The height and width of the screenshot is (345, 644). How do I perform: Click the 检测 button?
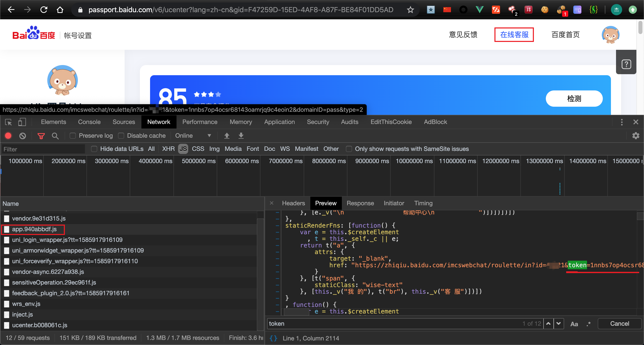coord(574,99)
